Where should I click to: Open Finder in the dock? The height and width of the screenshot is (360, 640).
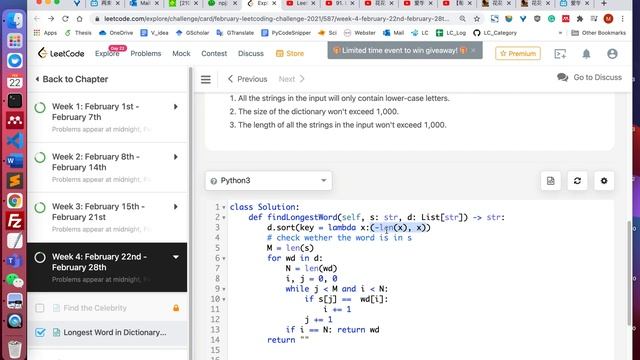click(x=15, y=21)
